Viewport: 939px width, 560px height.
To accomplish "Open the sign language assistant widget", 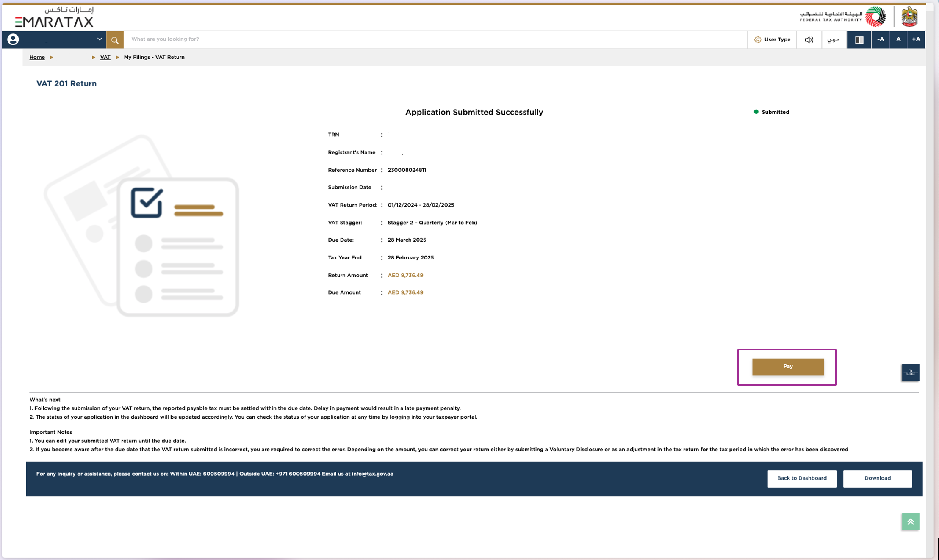I will tap(910, 372).
